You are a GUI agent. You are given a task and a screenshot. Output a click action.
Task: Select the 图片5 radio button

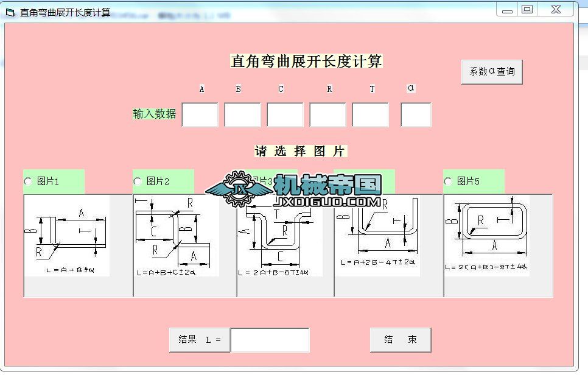[448, 181]
